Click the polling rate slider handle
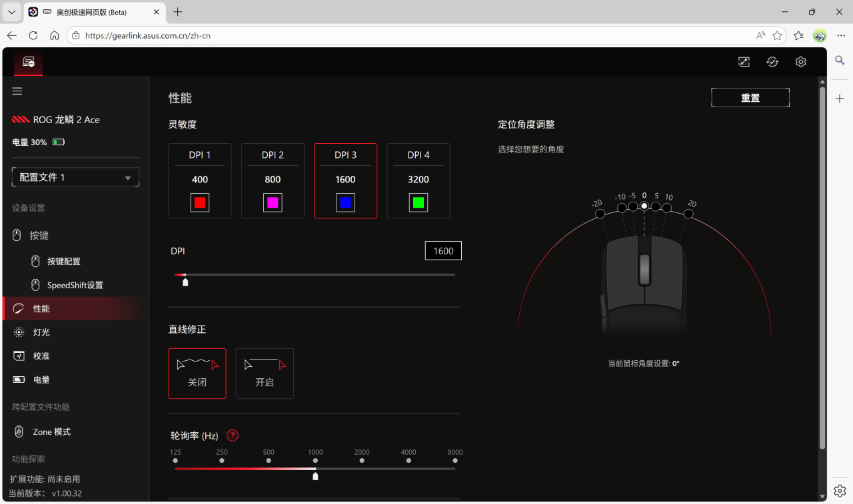Screen dimensions: 853x504 point(315,476)
